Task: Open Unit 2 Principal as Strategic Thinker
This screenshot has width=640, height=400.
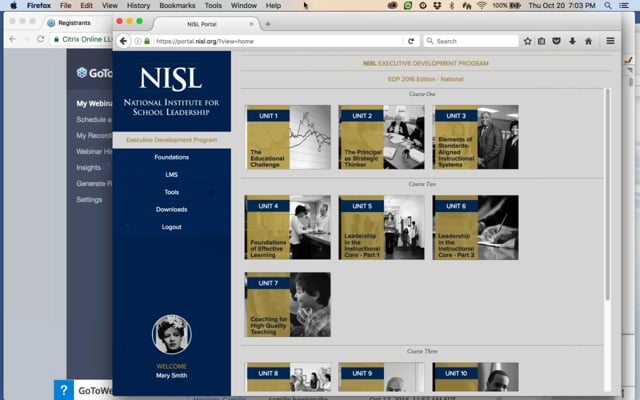Action: pos(382,137)
